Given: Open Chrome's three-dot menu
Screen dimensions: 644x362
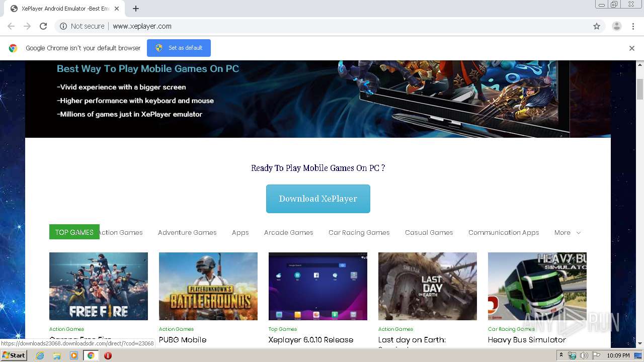Looking at the screenshot, I should [633, 26].
